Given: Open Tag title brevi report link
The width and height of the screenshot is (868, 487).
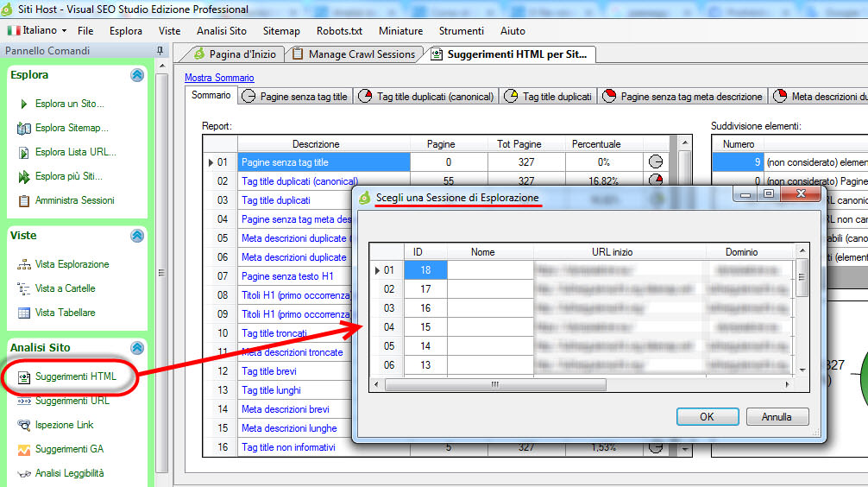Looking at the screenshot, I should (269, 371).
